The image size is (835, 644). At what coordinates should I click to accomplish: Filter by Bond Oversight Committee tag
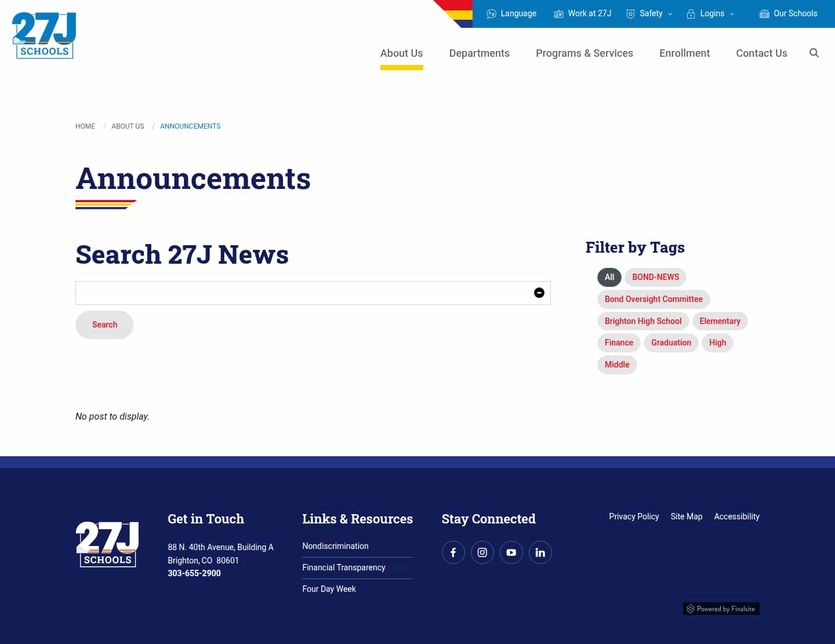(x=654, y=299)
